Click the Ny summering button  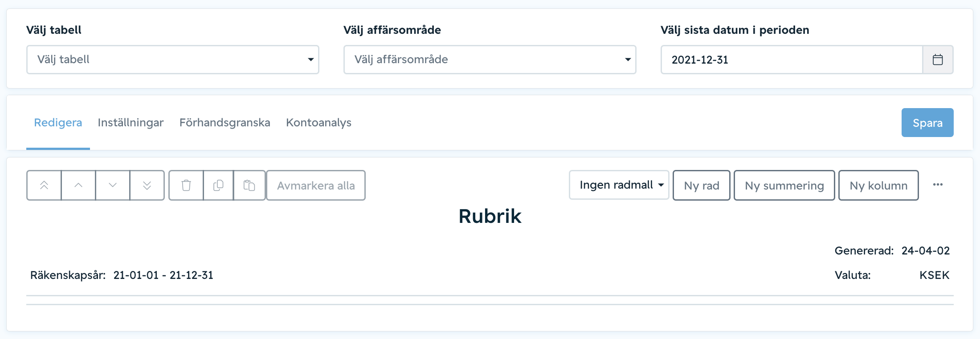click(x=784, y=186)
